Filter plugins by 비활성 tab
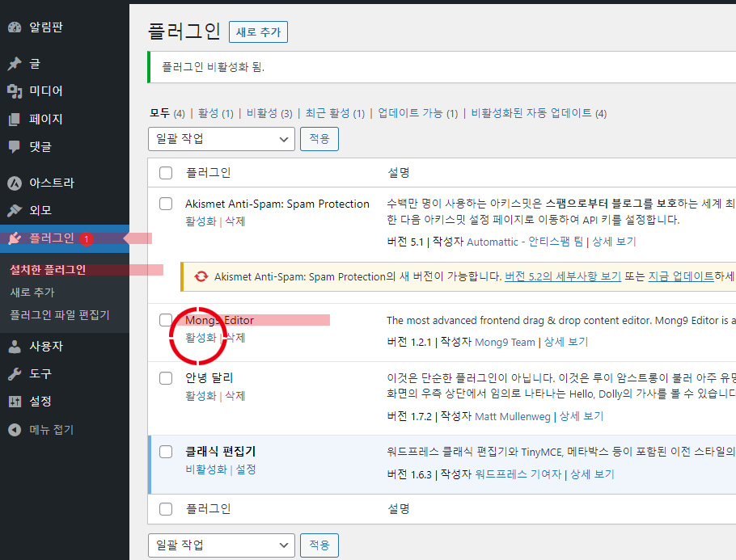The width and height of the screenshot is (736, 560). [261, 113]
